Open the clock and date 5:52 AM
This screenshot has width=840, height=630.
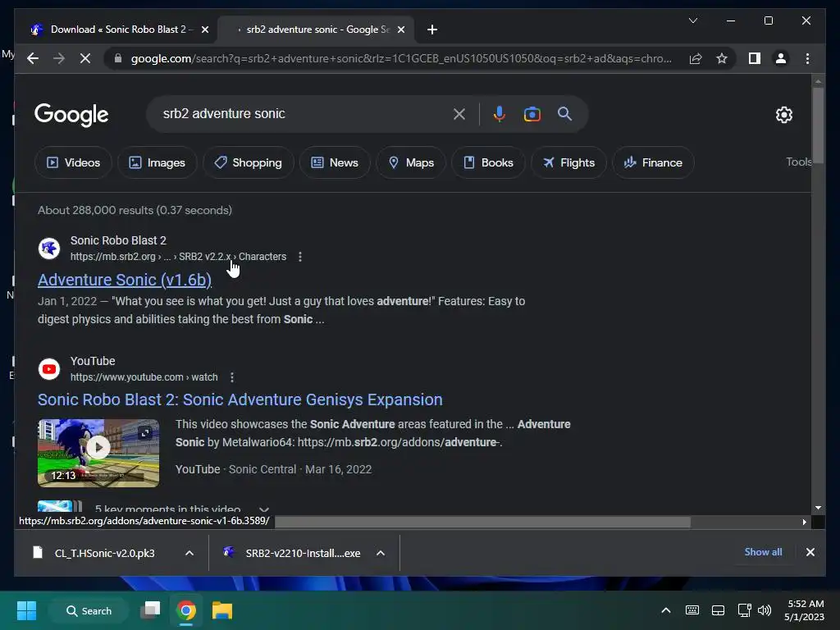804,610
